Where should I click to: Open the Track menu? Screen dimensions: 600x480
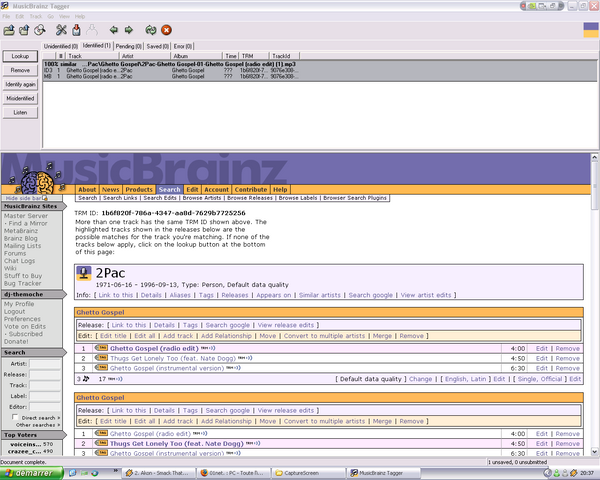tap(36, 16)
